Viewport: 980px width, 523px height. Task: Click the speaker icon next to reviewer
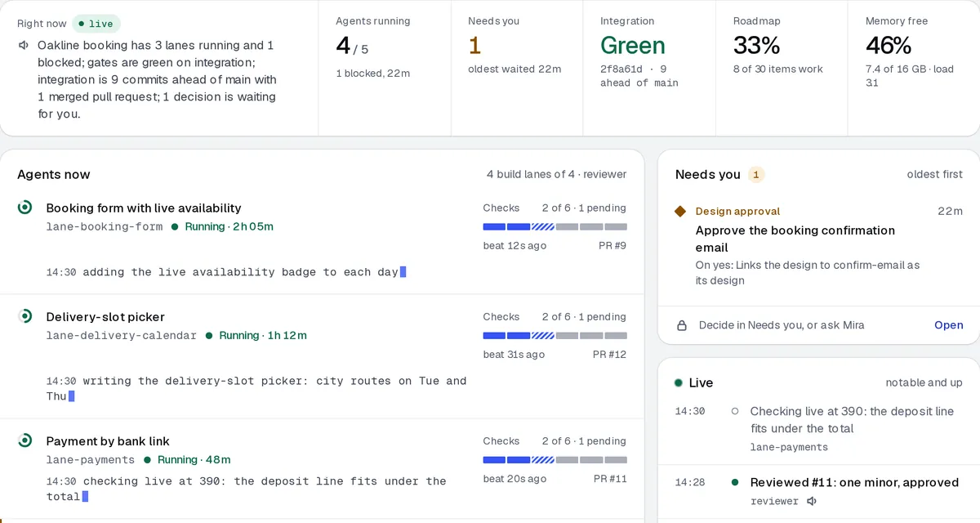coord(812,501)
